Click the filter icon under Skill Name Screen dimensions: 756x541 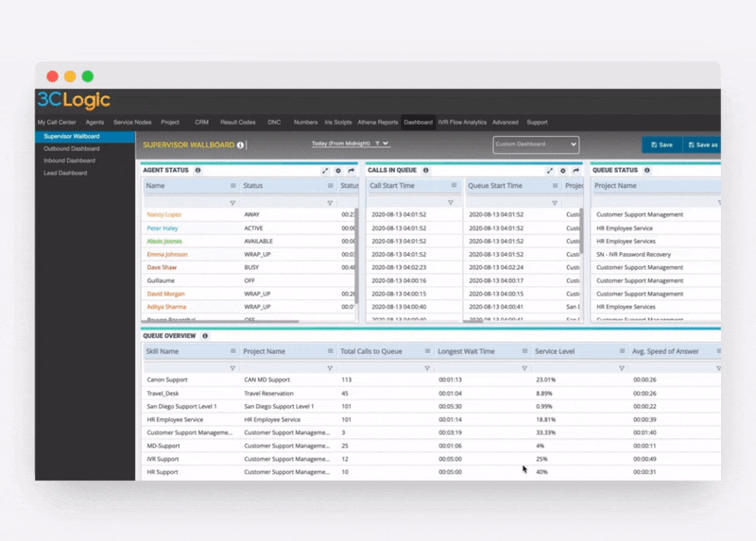pyautogui.click(x=232, y=368)
